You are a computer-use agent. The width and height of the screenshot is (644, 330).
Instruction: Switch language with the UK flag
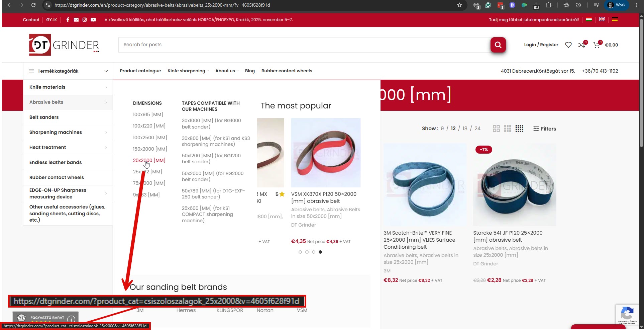pyautogui.click(x=602, y=19)
